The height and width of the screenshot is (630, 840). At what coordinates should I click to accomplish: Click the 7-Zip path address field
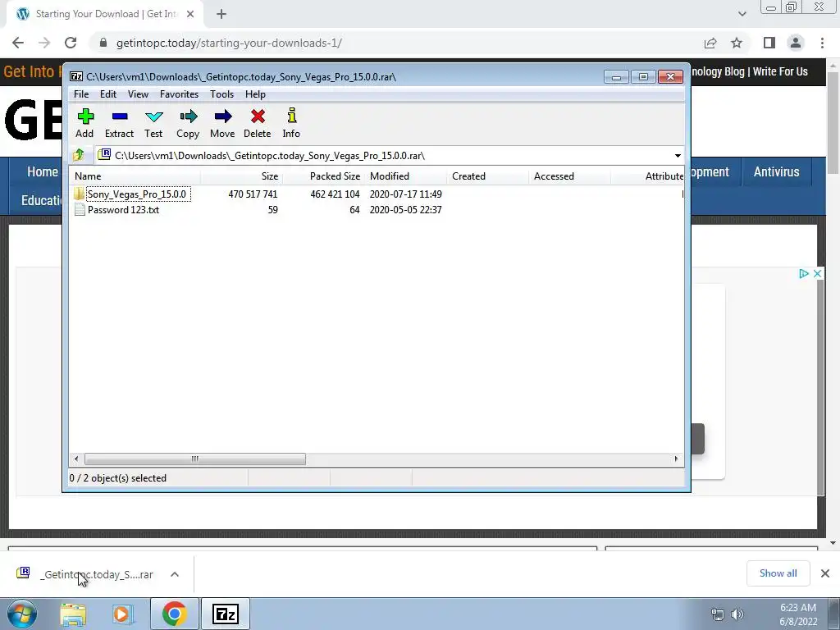(x=384, y=156)
